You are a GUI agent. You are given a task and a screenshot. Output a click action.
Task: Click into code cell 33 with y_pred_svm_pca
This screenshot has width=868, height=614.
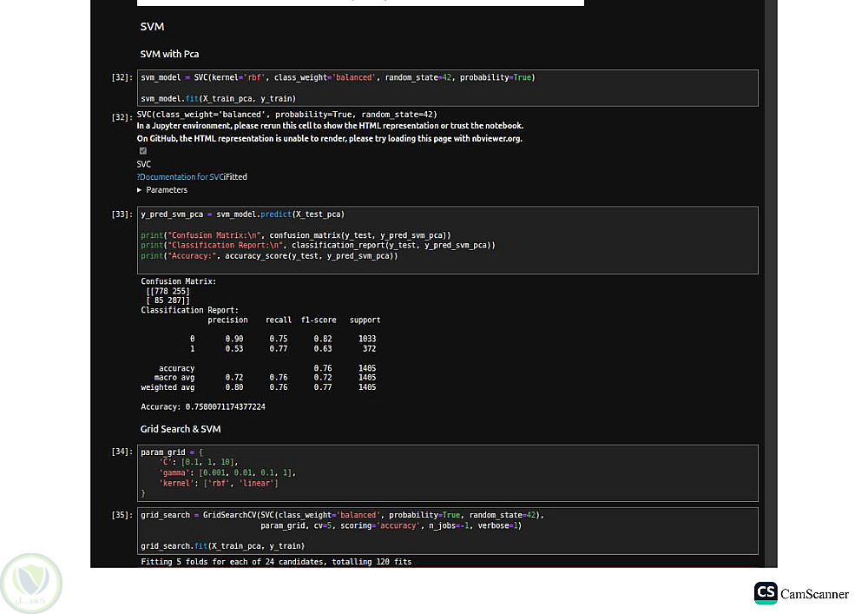pyautogui.click(x=447, y=241)
